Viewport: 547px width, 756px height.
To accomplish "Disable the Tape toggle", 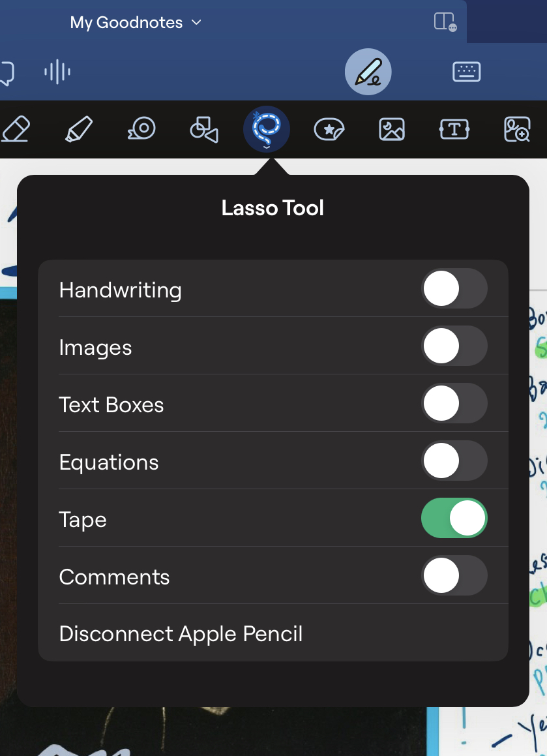I will tap(454, 518).
